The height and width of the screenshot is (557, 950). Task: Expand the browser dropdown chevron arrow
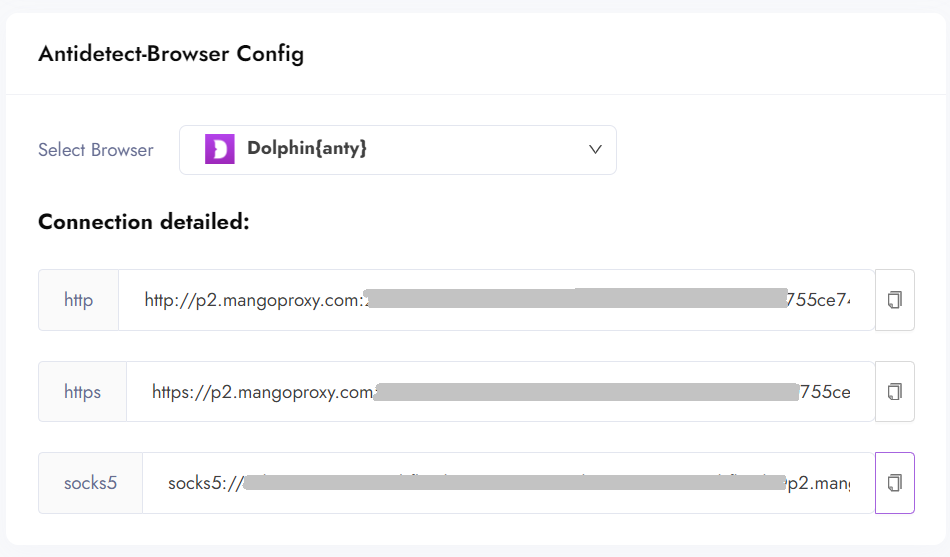pyautogui.click(x=595, y=149)
